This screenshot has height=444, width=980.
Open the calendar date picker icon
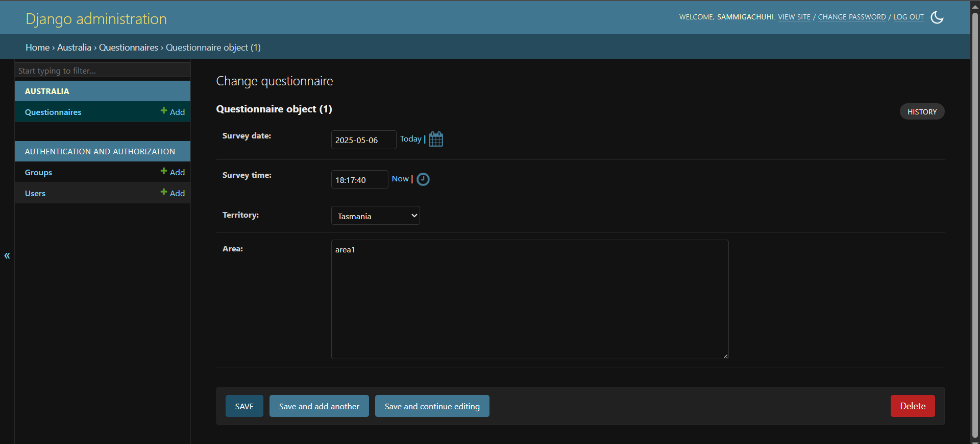pos(435,139)
